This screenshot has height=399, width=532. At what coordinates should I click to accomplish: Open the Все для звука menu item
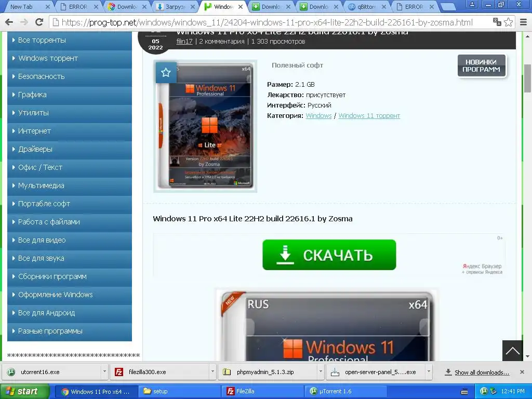(x=70, y=258)
